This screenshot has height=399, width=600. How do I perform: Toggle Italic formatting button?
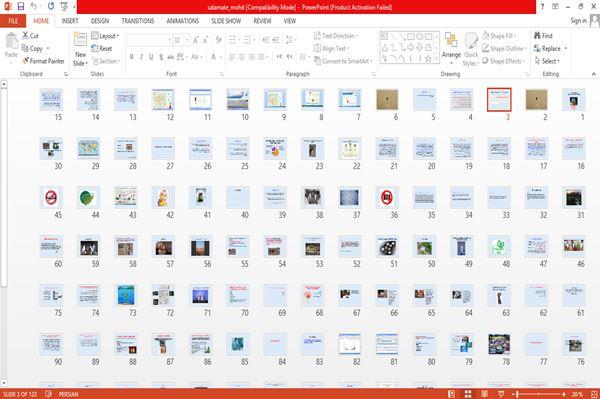point(141,57)
